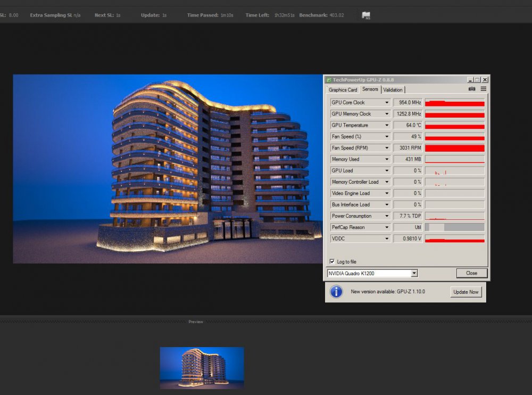Click the Update Now button
The width and height of the screenshot is (532, 395).
[x=466, y=292]
